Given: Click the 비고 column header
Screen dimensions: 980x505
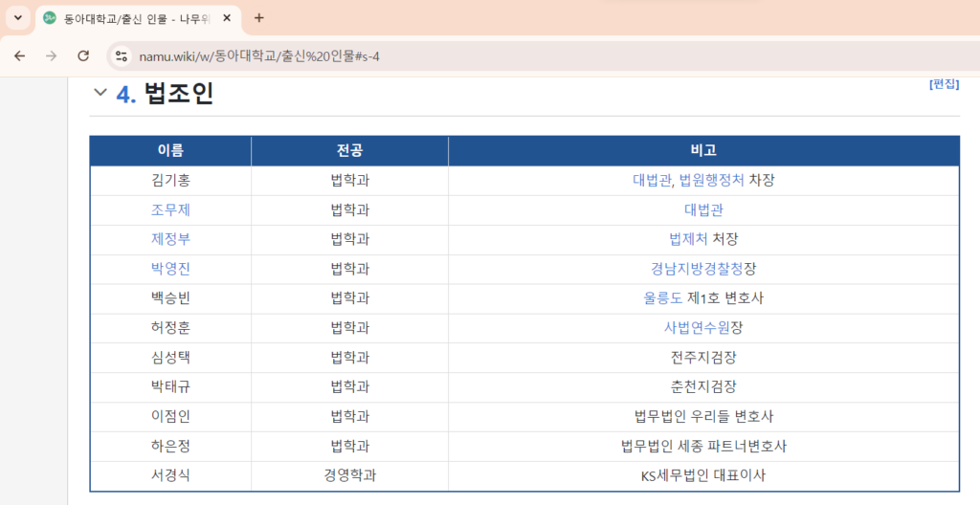Looking at the screenshot, I should click(703, 150).
